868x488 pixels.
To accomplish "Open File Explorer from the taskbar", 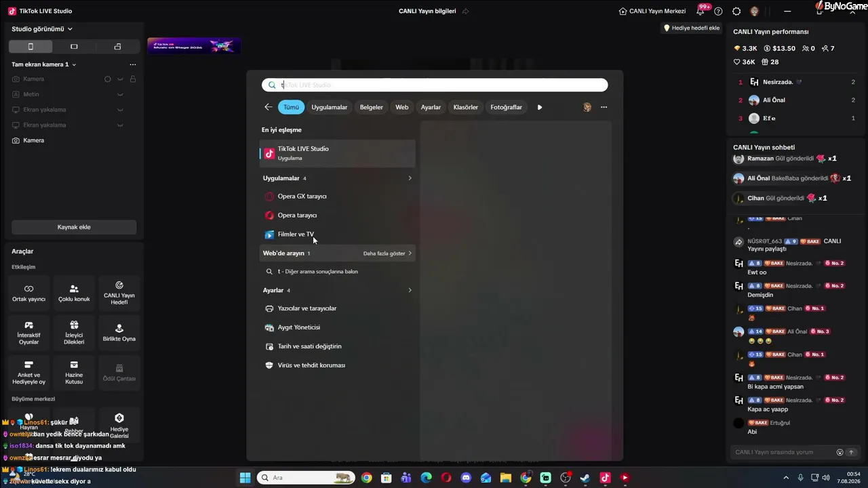I will click(x=506, y=478).
